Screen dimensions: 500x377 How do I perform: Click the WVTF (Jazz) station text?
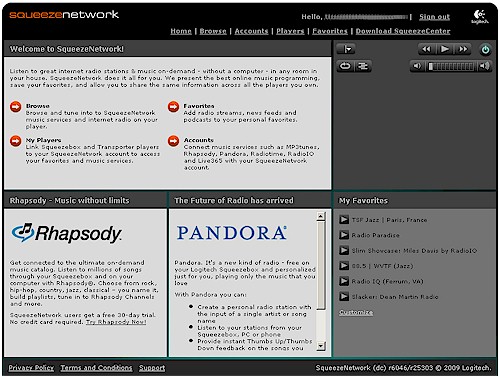click(382, 266)
